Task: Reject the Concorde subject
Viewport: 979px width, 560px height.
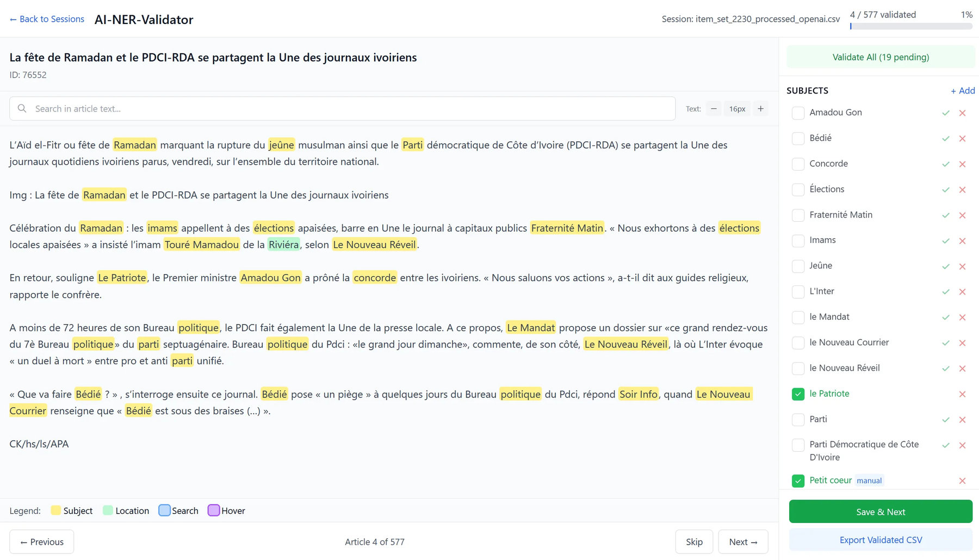Action: click(x=962, y=164)
